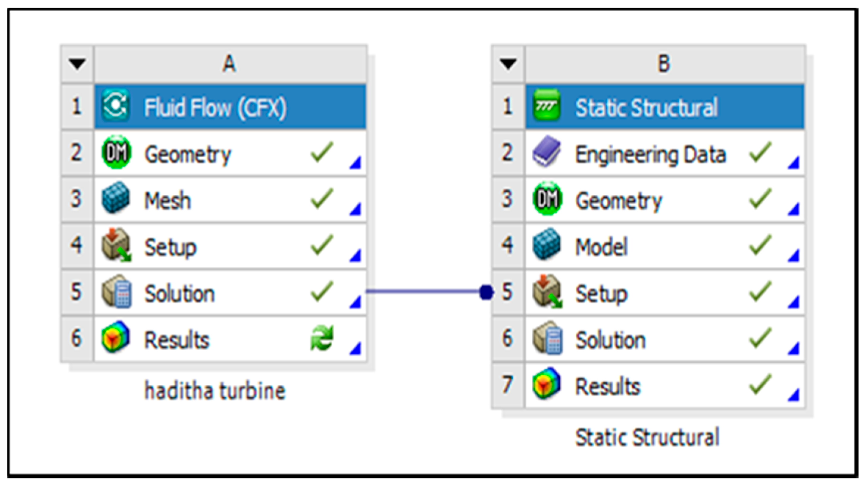Screen dimensions: 868x490
Task: Click the Solution calculator icon in system A
Action: click(116, 292)
